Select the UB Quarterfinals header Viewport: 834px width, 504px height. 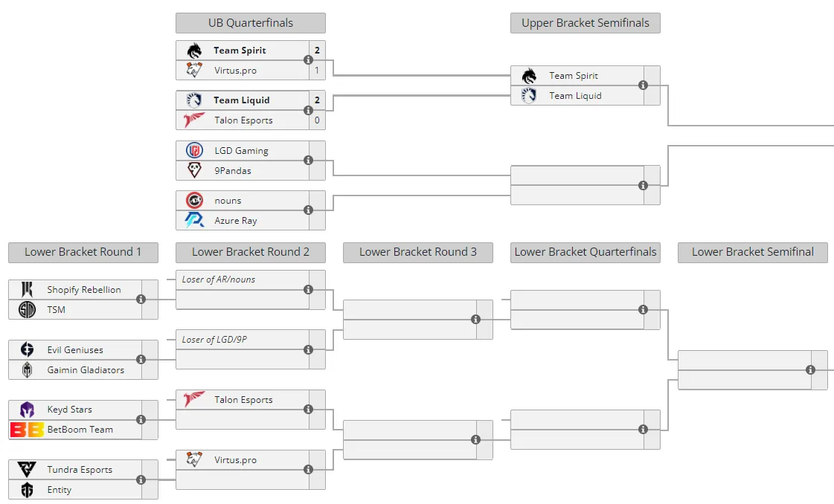point(251,23)
